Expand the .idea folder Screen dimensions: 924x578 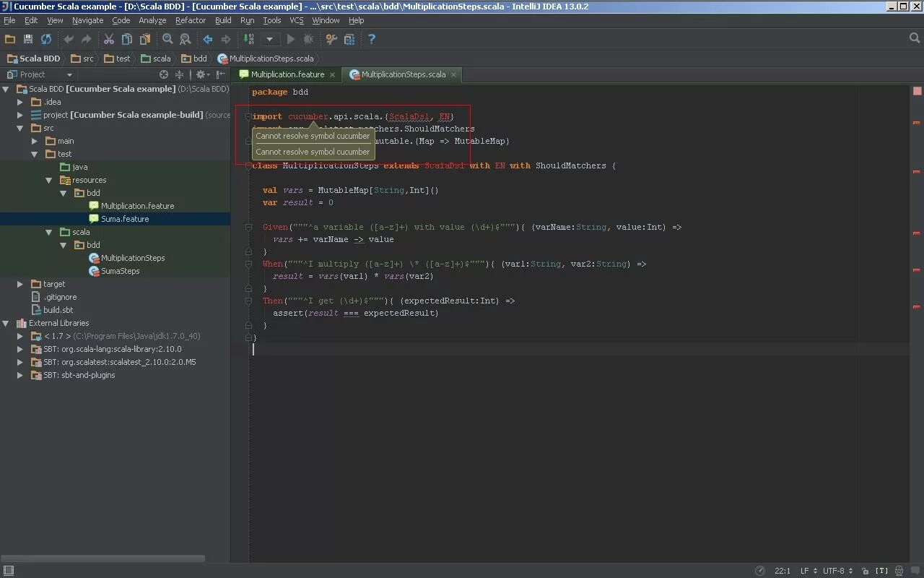[20, 102]
